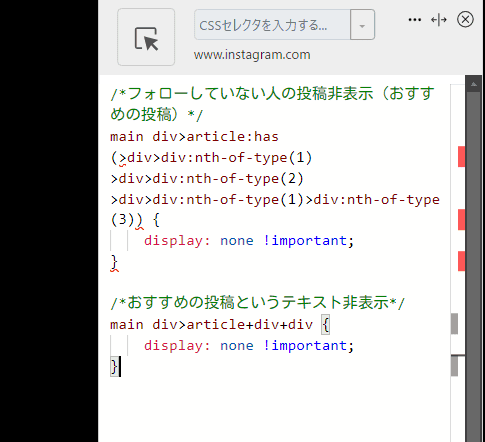The width and height of the screenshot is (485, 442).
Task: Click the panel width resize arrows icon
Action: pyautogui.click(x=439, y=20)
